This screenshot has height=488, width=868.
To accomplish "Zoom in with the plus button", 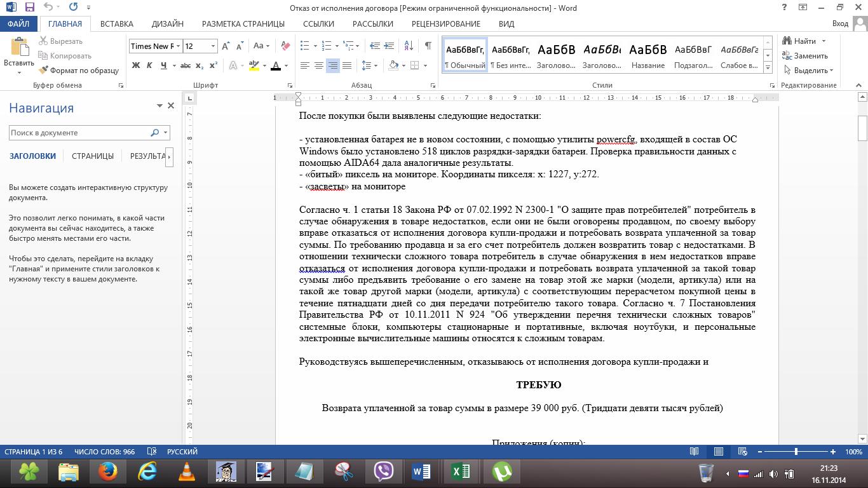I will (833, 452).
